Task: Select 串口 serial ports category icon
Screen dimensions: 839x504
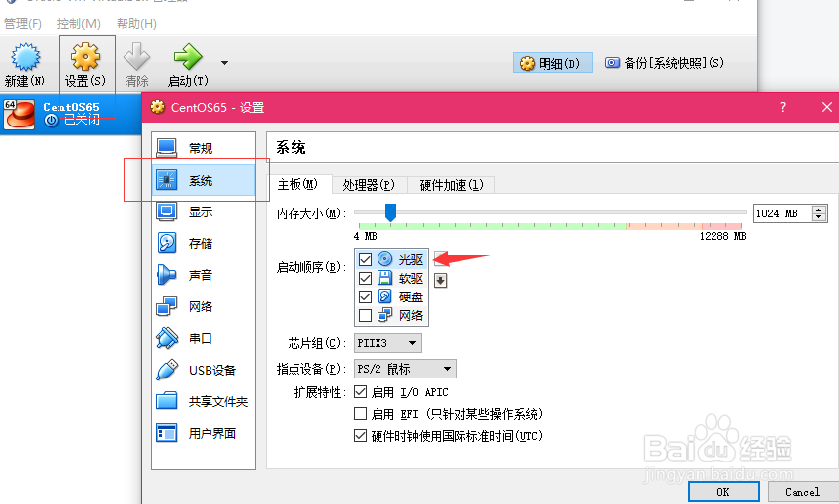Action: [166, 338]
